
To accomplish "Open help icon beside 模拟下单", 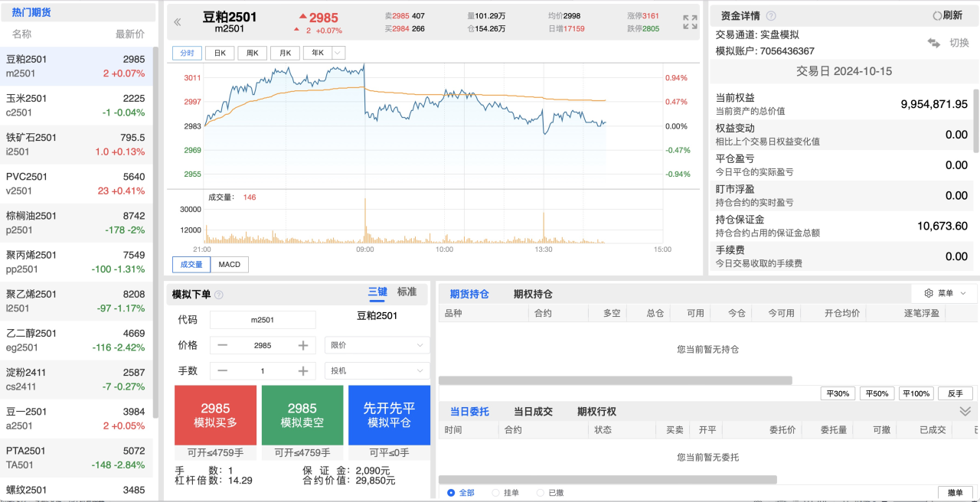I will pos(219,295).
